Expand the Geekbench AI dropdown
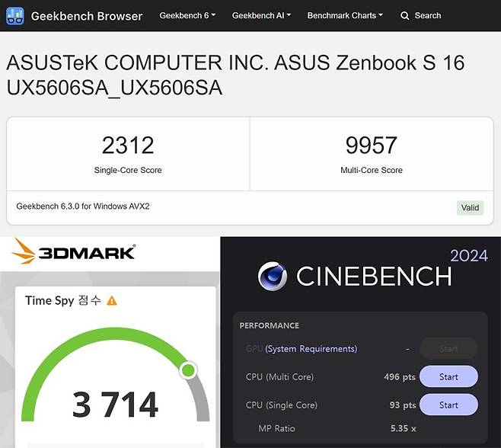Viewport: 501px width, 448px height. [x=261, y=15]
